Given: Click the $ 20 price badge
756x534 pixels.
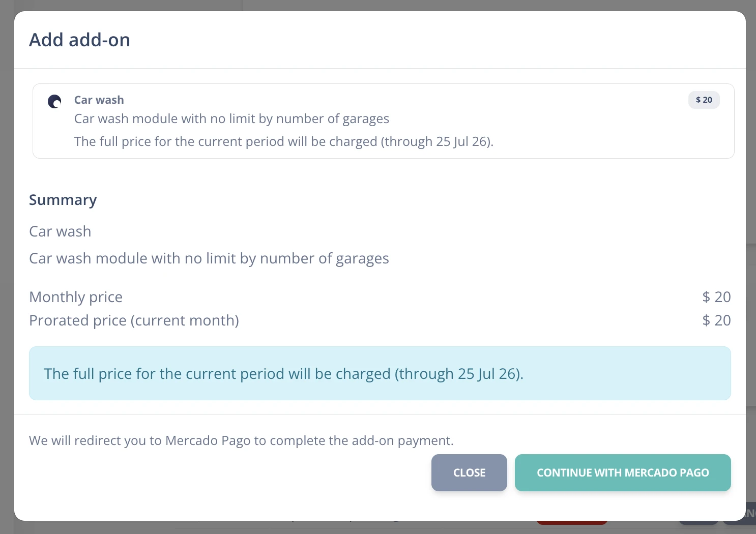Looking at the screenshot, I should click(704, 100).
